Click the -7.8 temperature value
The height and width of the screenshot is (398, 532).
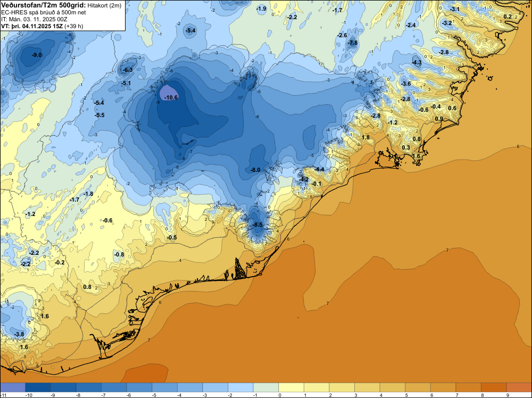[353, 43]
